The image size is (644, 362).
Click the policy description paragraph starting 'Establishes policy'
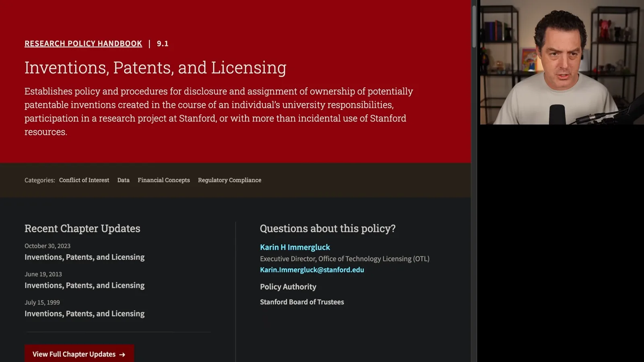[219, 111]
